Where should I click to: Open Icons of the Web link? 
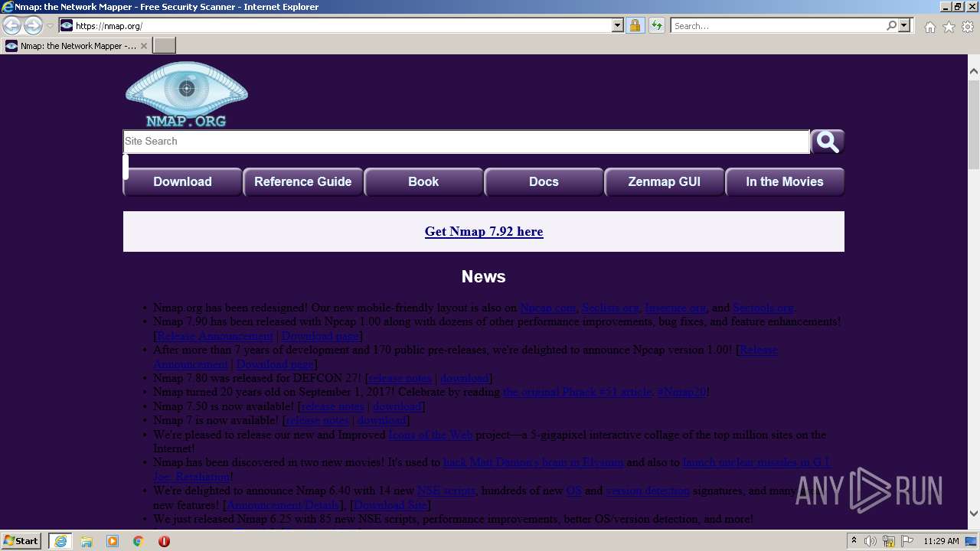(x=430, y=435)
